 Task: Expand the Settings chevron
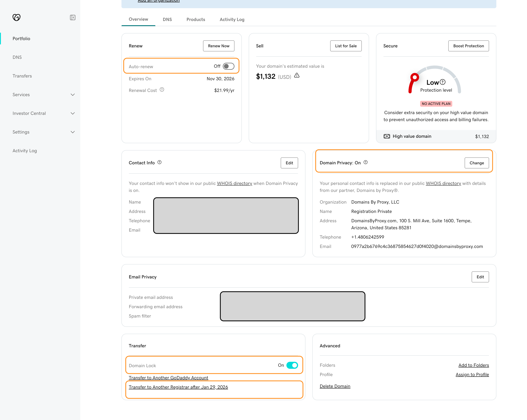tap(73, 132)
